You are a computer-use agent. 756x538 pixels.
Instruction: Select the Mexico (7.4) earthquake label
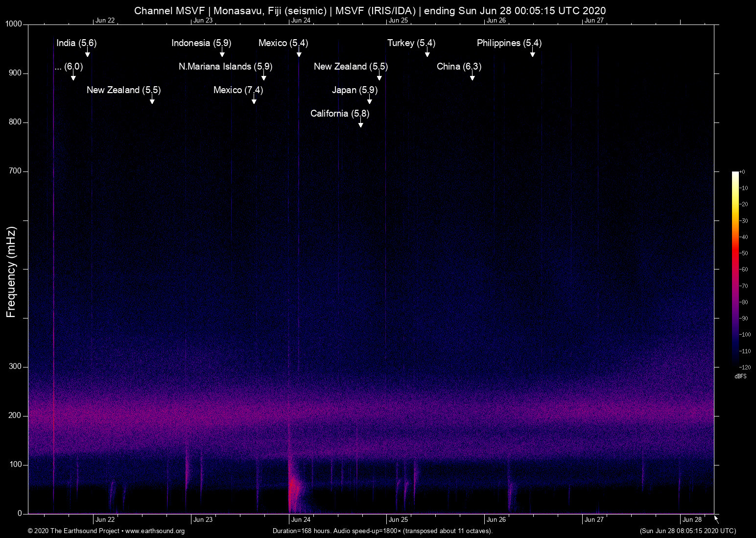(x=238, y=90)
